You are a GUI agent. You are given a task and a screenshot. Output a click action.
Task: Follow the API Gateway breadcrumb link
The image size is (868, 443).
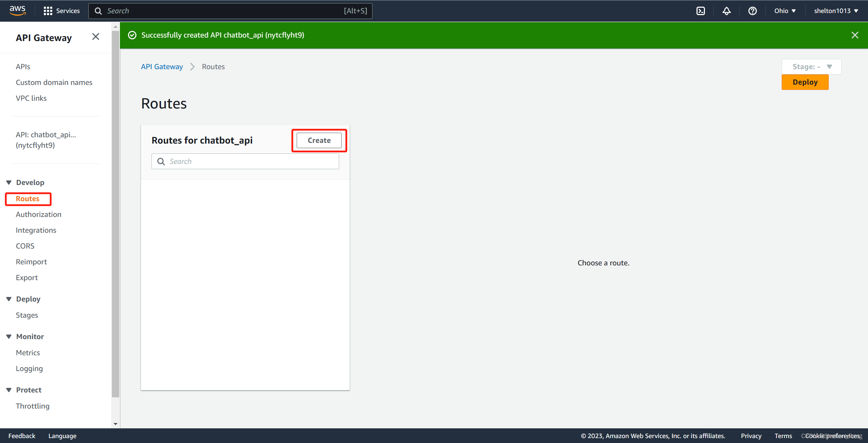click(x=162, y=67)
